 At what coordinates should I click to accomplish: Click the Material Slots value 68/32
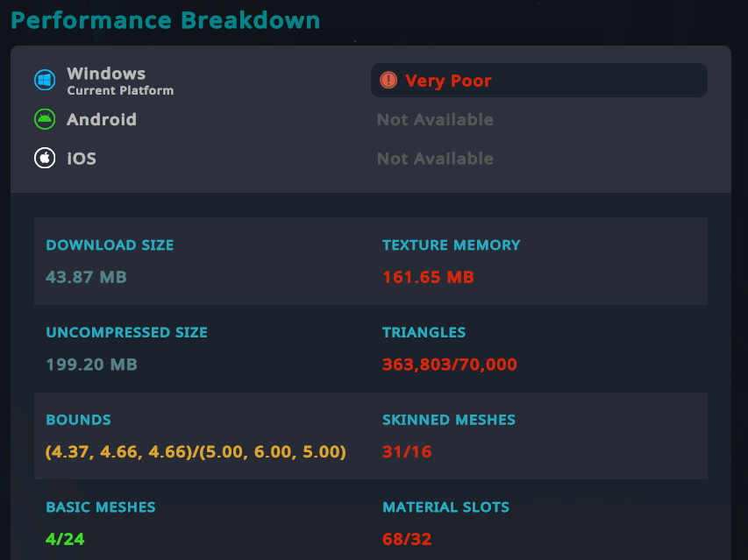point(407,539)
